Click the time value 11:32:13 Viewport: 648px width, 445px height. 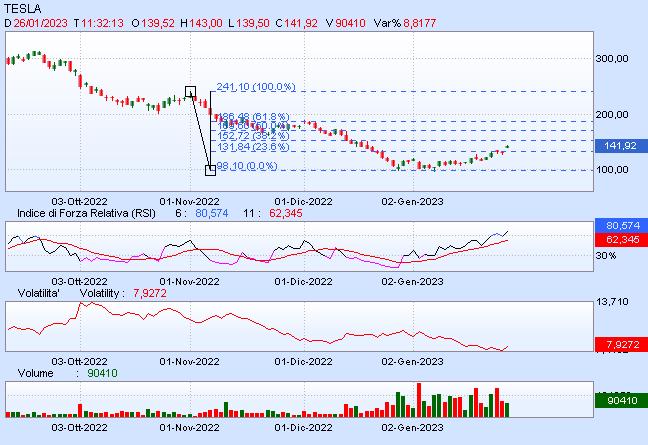(x=102, y=23)
